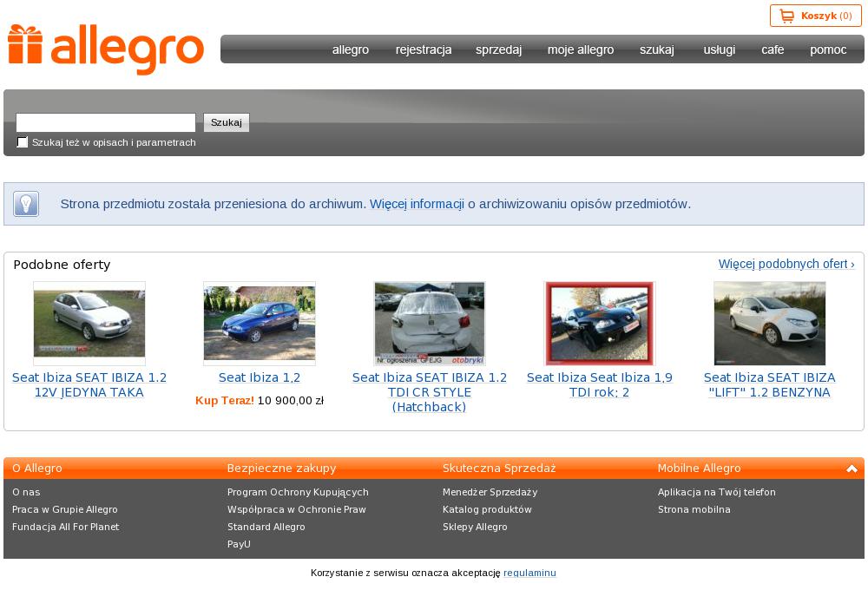Click the 'Kup Teraz!' label
This screenshot has width=868, height=590.
pyautogui.click(x=225, y=401)
